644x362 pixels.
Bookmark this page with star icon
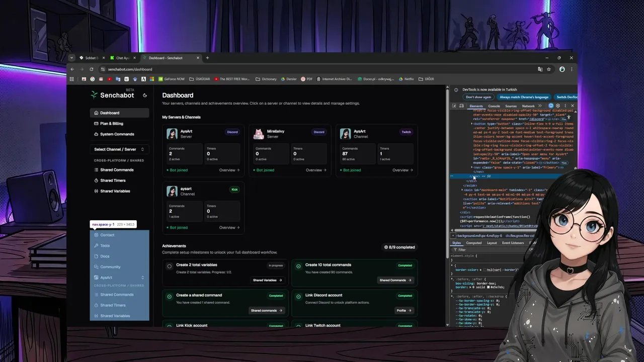[x=549, y=69]
